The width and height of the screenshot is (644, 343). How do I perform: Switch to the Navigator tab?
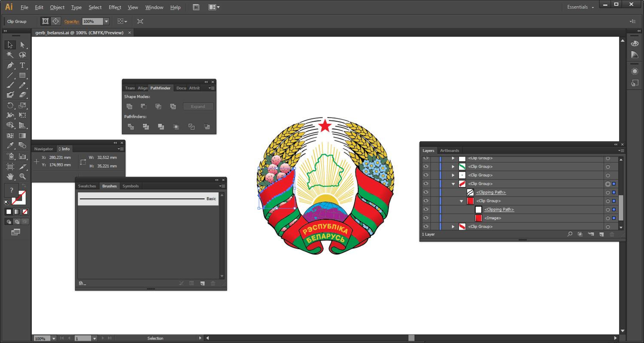[x=44, y=149]
